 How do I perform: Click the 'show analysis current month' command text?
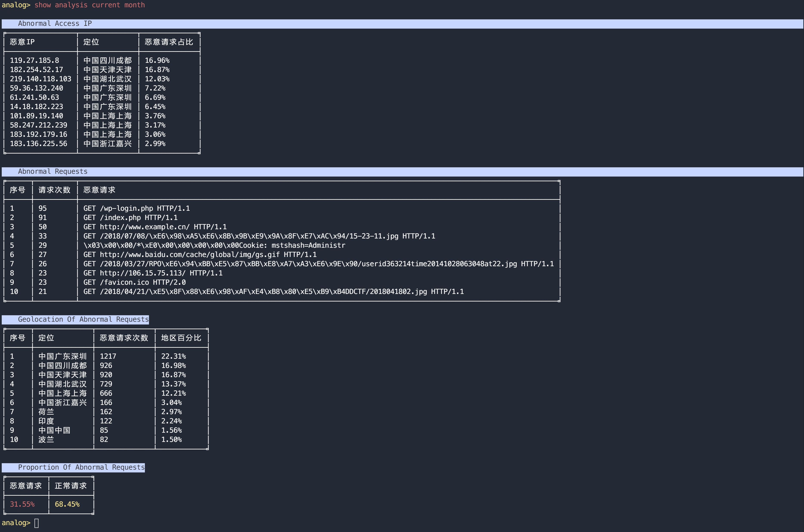90,5
